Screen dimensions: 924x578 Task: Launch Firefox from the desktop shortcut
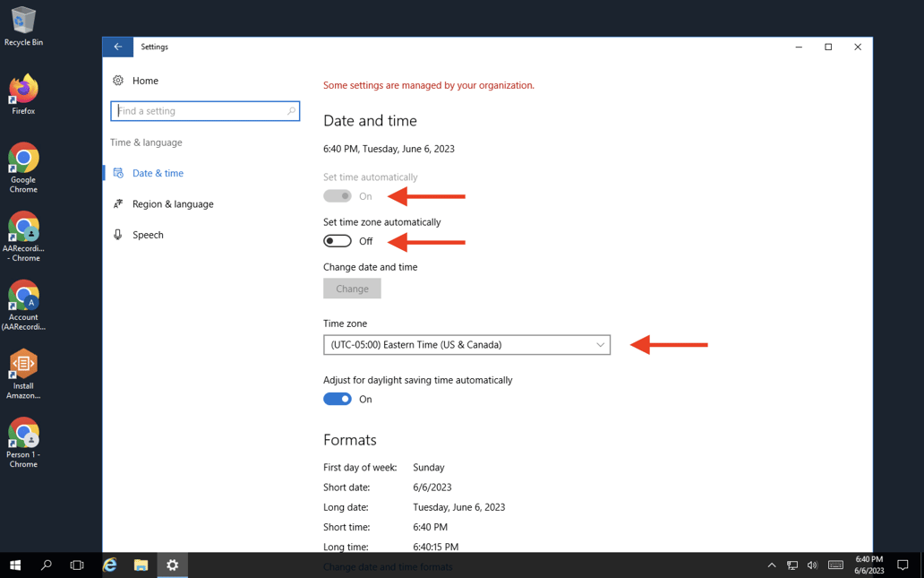[x=23, y=94]
